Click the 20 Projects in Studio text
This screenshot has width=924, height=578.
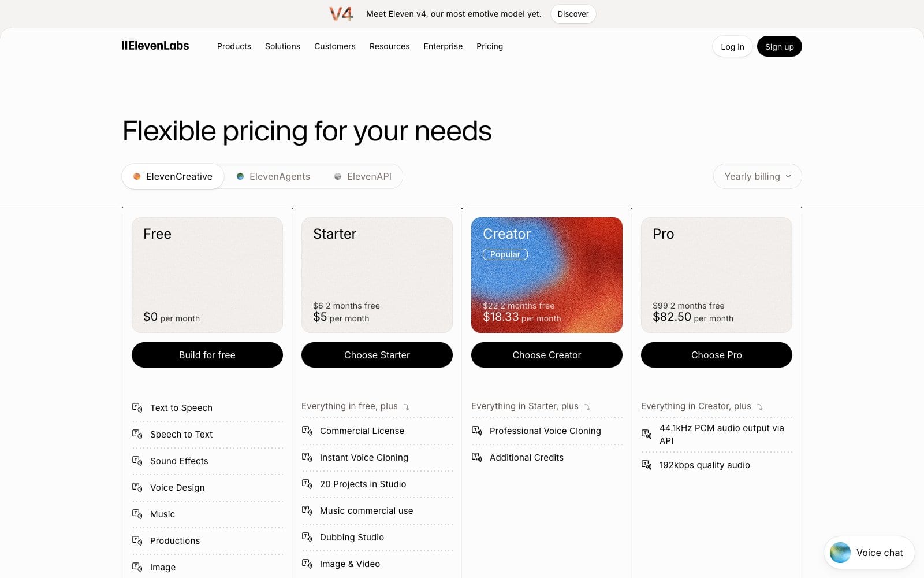363,484
